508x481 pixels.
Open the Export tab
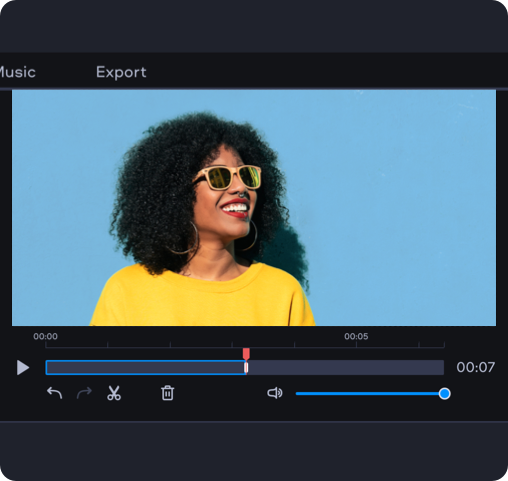click(x=121, y=72)
